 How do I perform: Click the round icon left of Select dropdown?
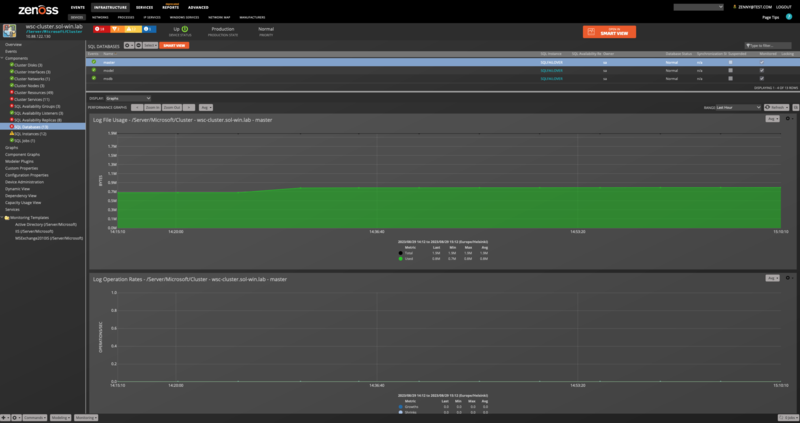coord(138,45)
